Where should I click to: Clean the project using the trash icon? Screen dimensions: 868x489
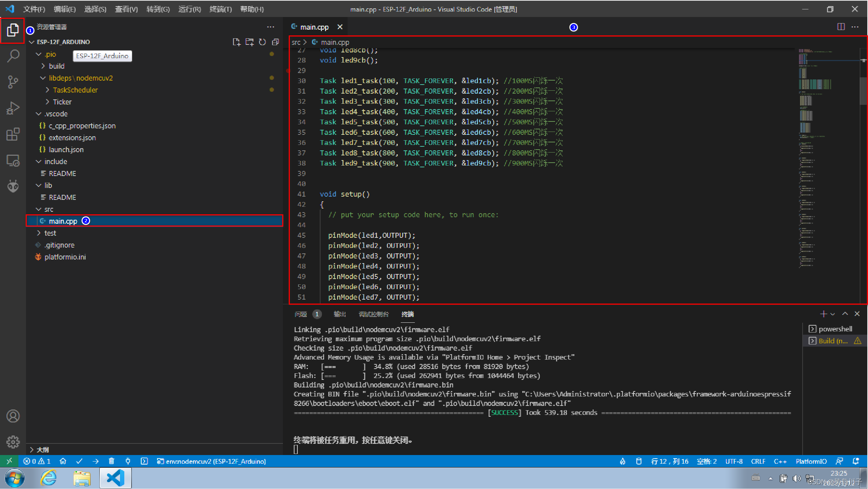pyautogui.click(x=112, y=461)
